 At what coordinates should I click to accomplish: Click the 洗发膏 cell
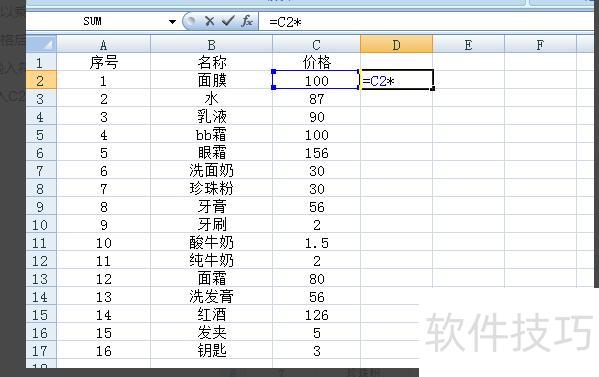point(212,296)
